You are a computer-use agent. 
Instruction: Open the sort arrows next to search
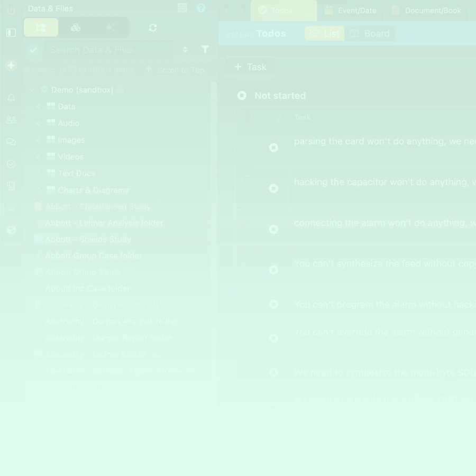tap(185, 50)
